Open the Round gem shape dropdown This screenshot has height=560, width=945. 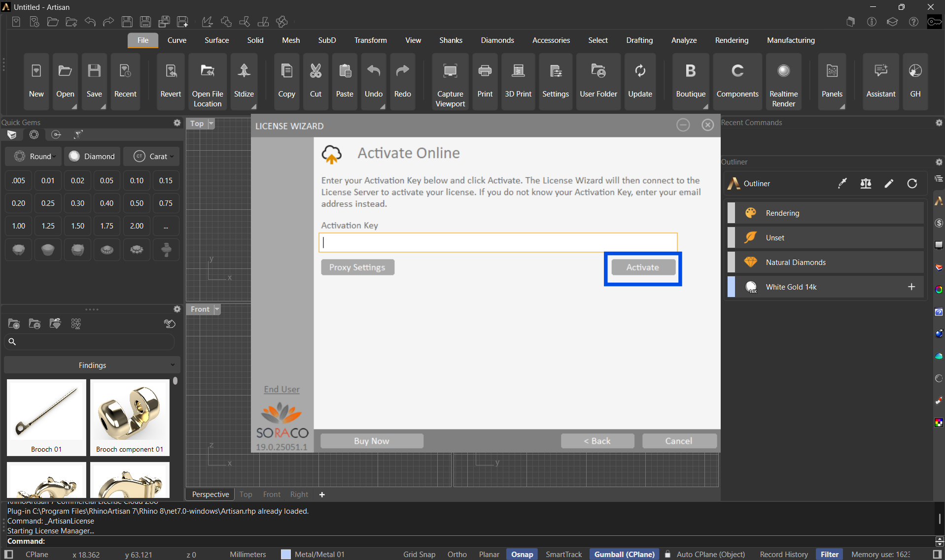[x=34, y=156]
